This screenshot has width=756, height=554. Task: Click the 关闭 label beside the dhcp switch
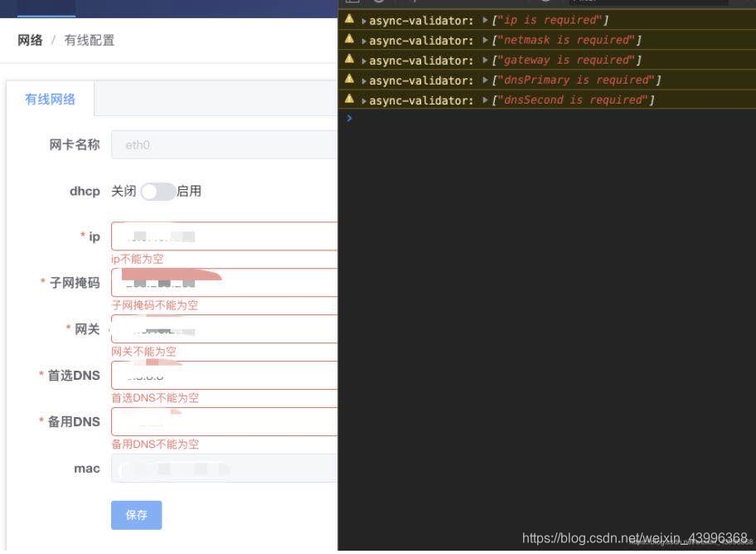pos(124,191)
